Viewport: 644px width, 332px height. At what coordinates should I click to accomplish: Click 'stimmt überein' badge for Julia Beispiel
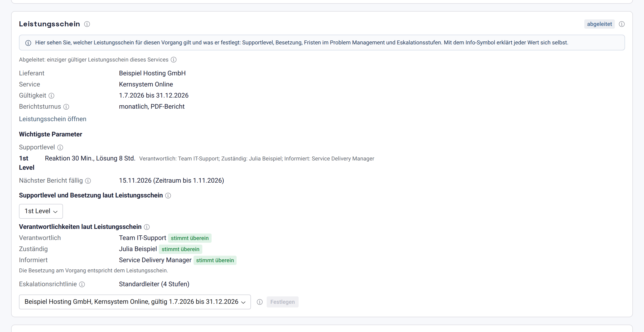(x=181, y=249)
